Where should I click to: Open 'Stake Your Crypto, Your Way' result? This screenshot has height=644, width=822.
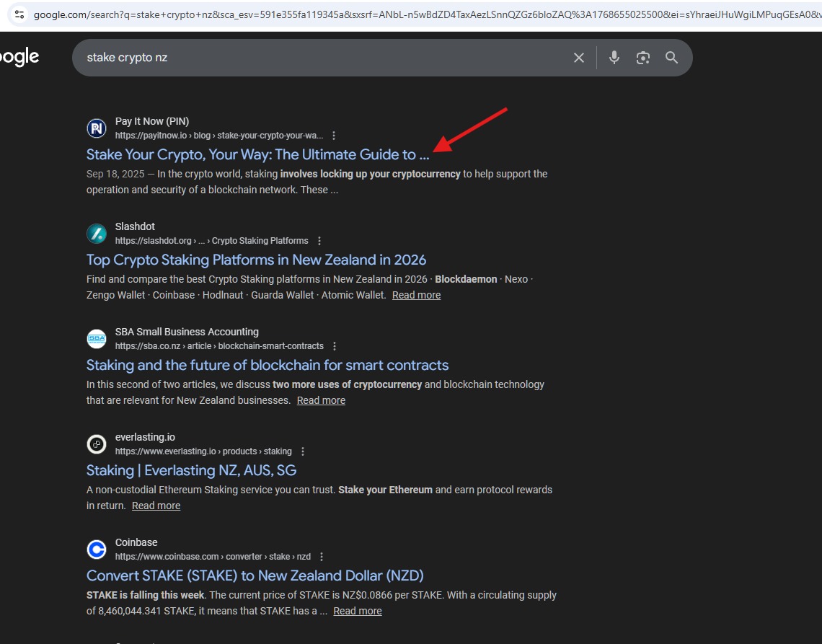pos(257,155)
